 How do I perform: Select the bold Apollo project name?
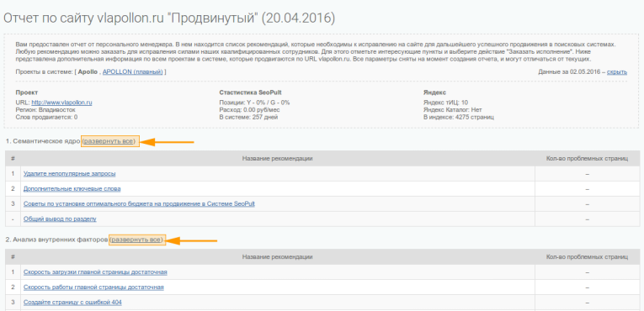tap(88, 71)
